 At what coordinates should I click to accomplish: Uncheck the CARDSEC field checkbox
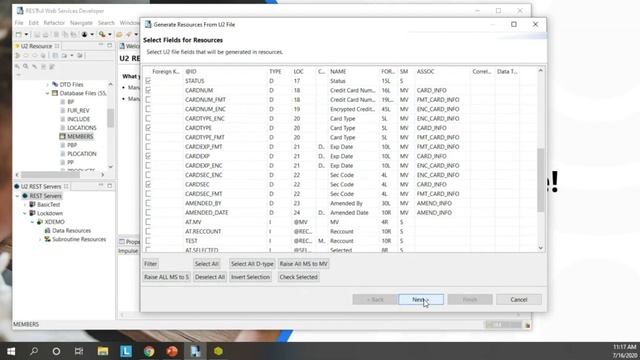point(148,184)
